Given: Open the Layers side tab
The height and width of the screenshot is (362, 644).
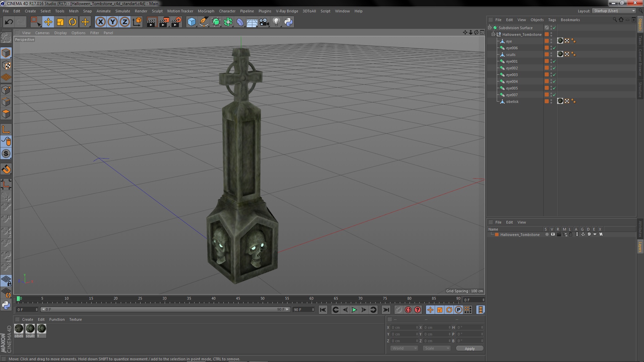Looking at the screenshot, I should click(640, 247).
